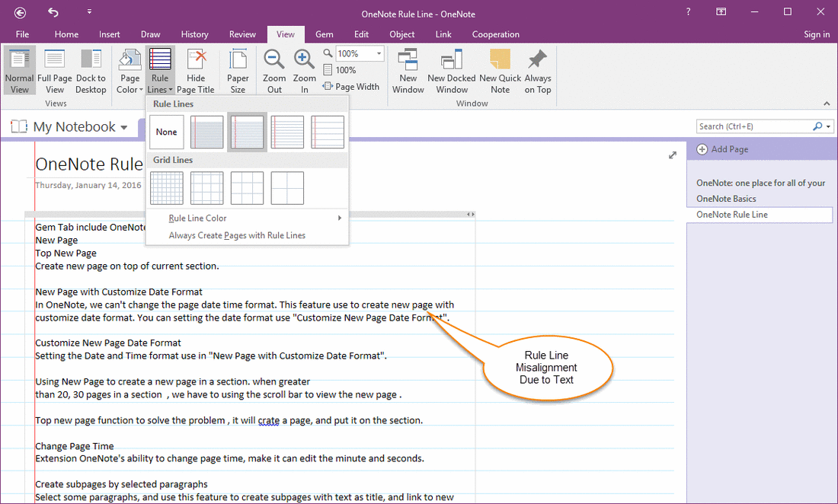838x504 pixels.
Task: Click the Add Page button
Action: click(x=721, y=149)
